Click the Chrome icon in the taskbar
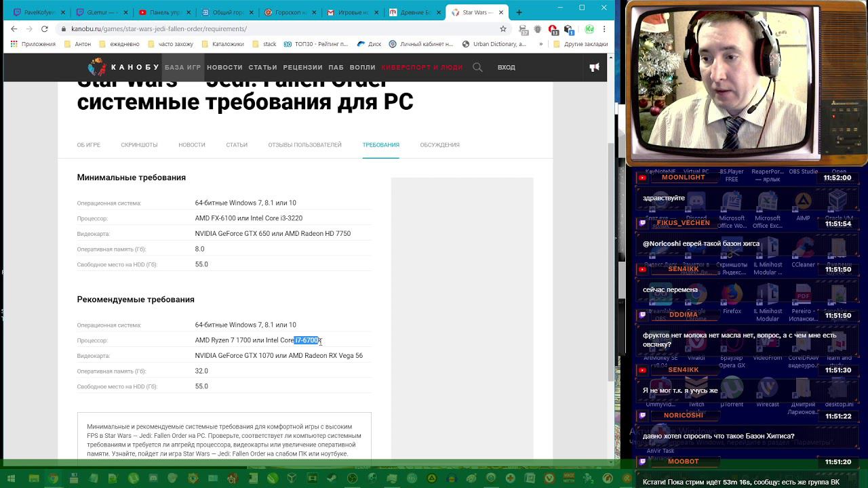 54,478
